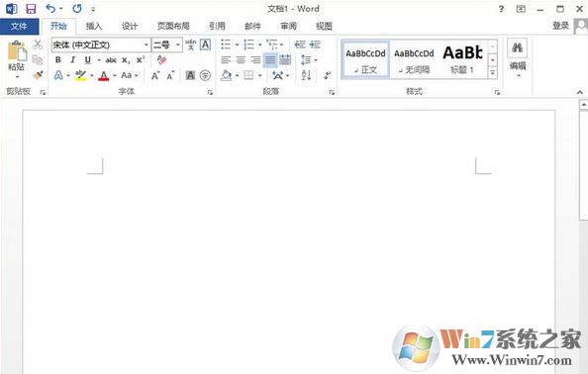Screen dimensions: 588x374
Task: Toggle justified alignment
Action: pos(270,59)
